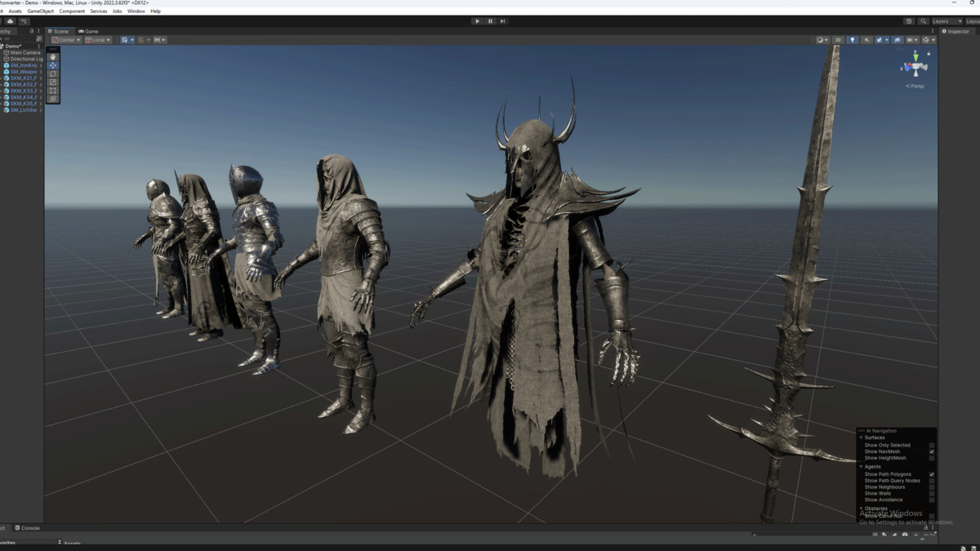Open Local handle rotation dropdown
The height and width of the screenshot is (551, 980).
click(98, 40)
